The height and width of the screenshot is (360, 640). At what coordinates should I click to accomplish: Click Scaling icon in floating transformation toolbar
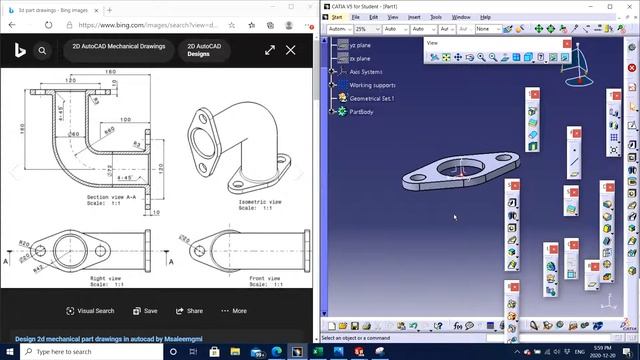click(x=614, y=150)
